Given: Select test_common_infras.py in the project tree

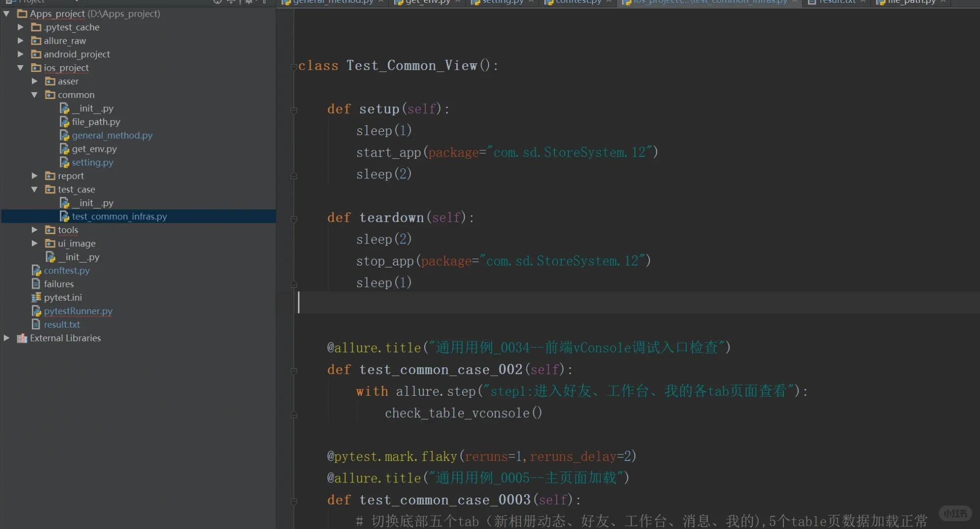Looking at the screenshot, I should (119, 216).
